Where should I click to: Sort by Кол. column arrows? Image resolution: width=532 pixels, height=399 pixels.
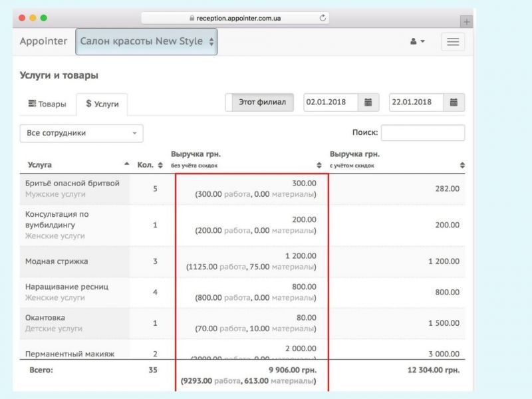160,165
